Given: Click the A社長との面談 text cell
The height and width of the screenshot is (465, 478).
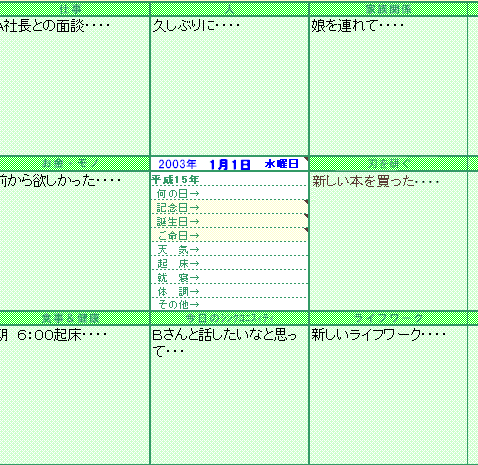Looking at the screenshot, I should pyautogui.click(x=75, y=86).
